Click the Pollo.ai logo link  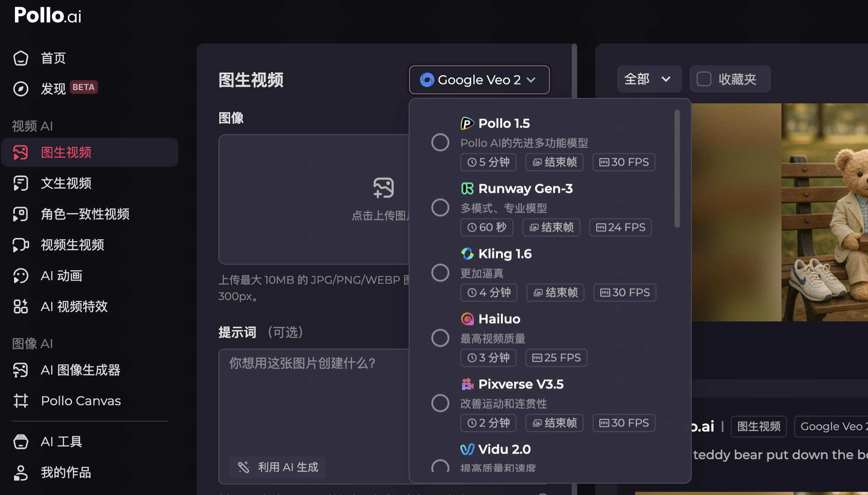(x=48, y=15)
